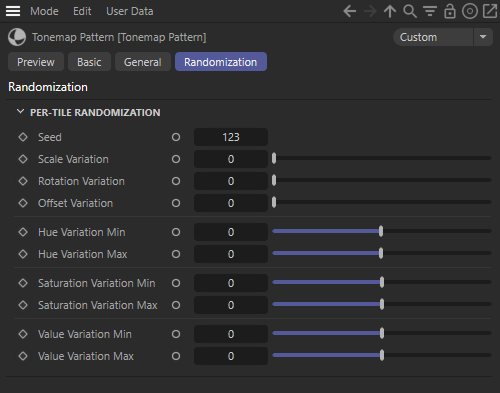The height and width of the screenshot is (393, 500).
Task: Toggle the keyframe diamond for Scale Variation
Action: [x=23, y=159]
